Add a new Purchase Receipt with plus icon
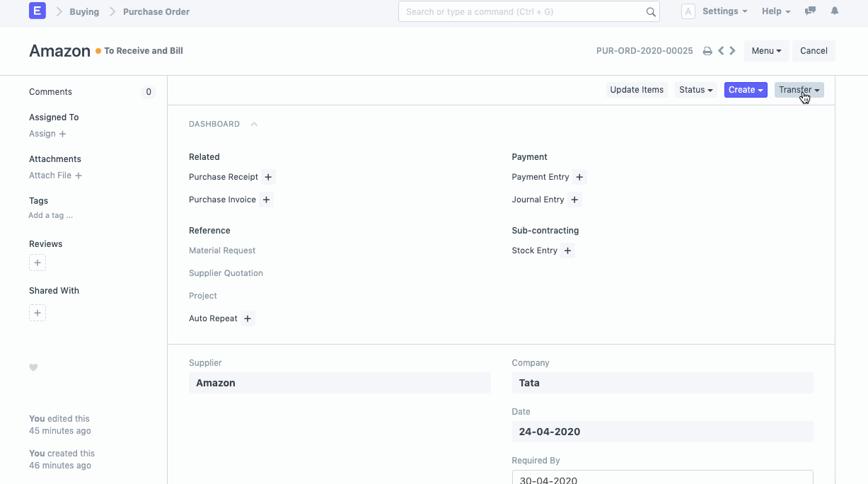 [268, 177]
